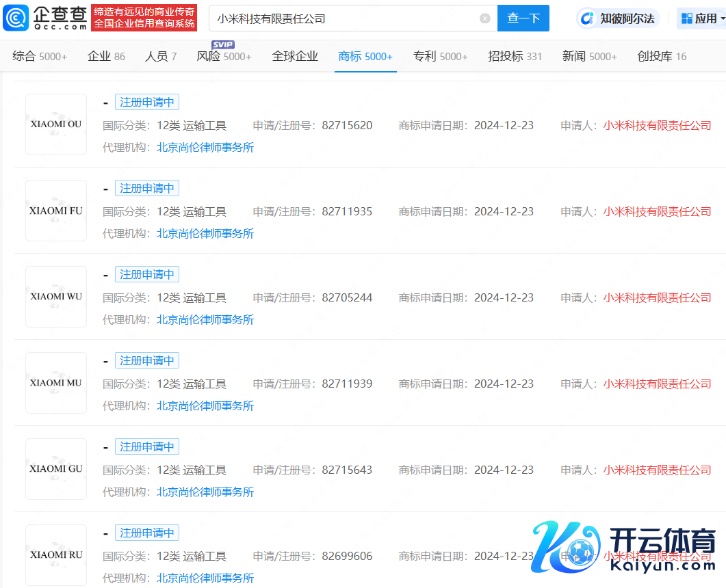Click applicant 小米科技有限责任公司 in XIAOMI MU row
The width and height of the screenshot is (726, 588).
coord(657,384)
